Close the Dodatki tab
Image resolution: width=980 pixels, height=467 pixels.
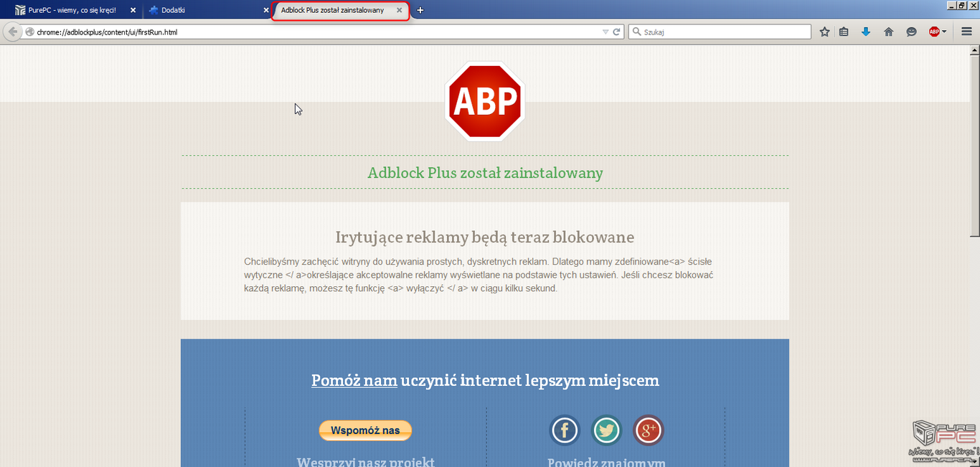[266, 10]
